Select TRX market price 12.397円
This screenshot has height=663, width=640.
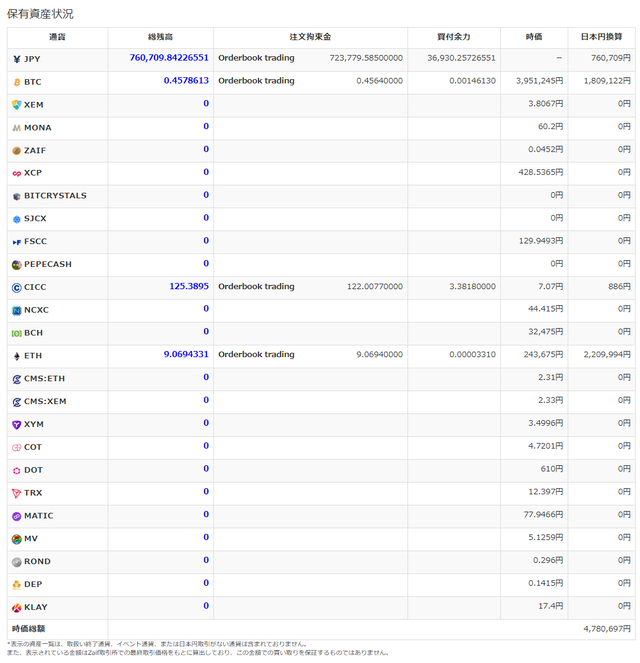tap(546, 492)
